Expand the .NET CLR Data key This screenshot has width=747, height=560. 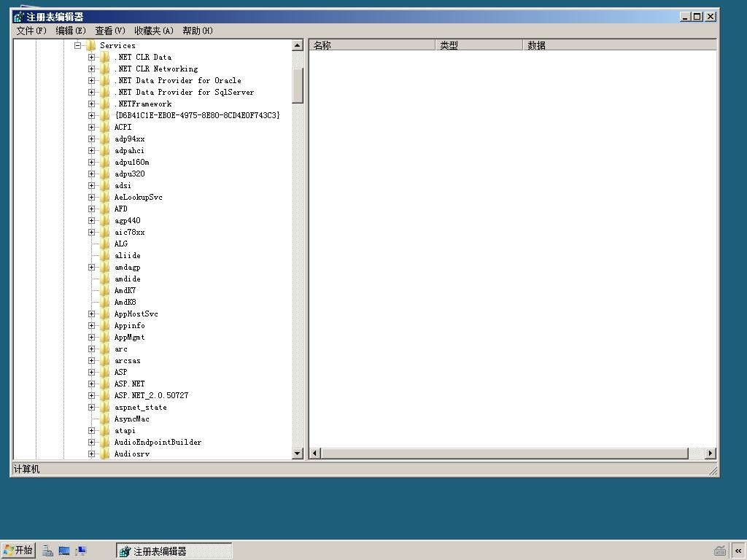[x=91, y=57]
